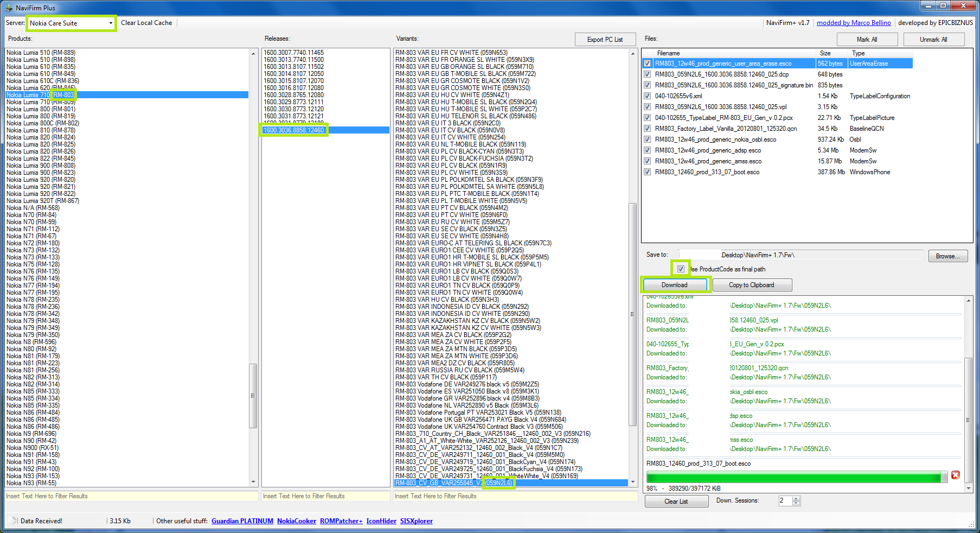This screenshot has width=980, height=533.
Task: Open IconHider link
Action: (x=381, y=521)
